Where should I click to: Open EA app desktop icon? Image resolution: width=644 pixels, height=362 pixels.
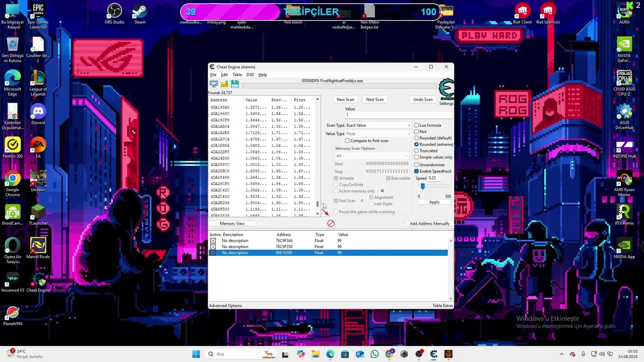38,147
